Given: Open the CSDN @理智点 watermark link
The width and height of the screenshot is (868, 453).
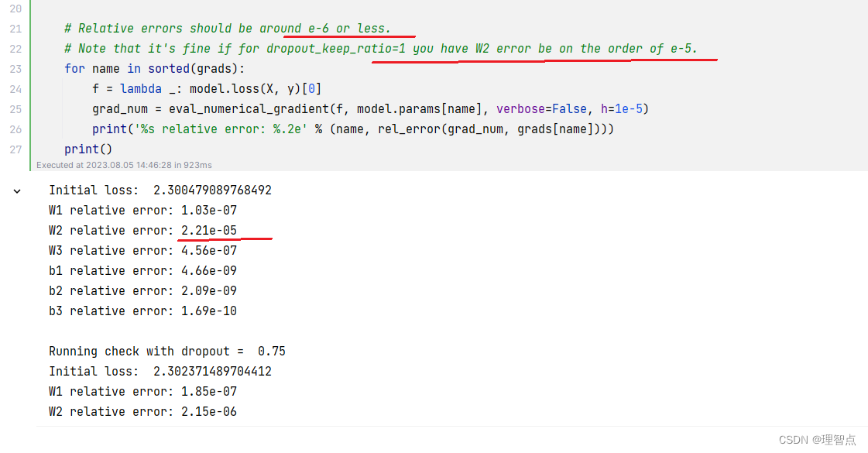Looking at the screenshot, I should [817, 439].
